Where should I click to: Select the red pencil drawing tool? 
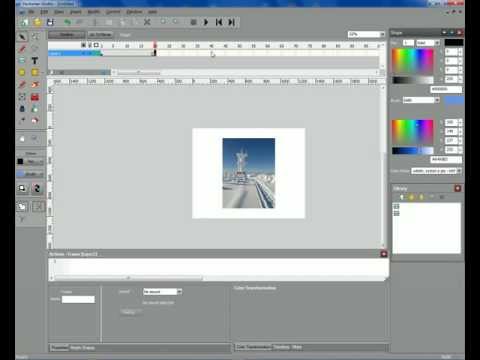(x=22, y=49)
